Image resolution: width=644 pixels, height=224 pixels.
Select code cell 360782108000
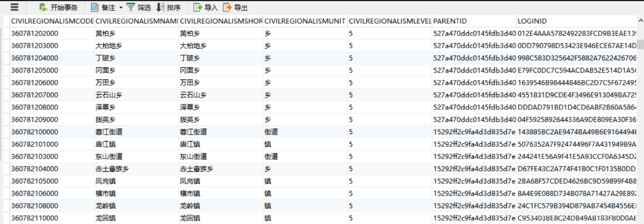click(52, 205)
